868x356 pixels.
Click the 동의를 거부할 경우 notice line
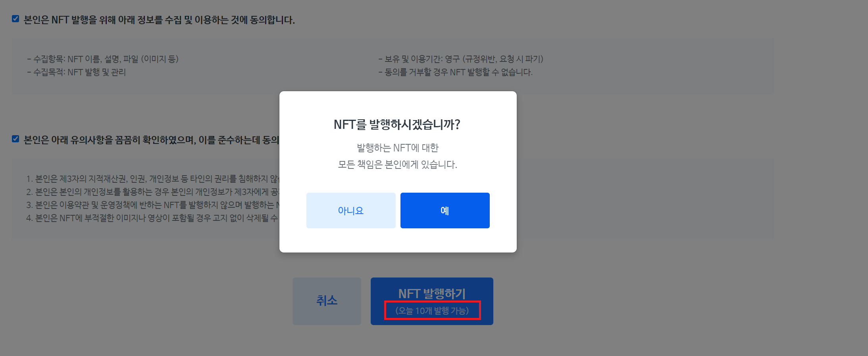[455, 72]
